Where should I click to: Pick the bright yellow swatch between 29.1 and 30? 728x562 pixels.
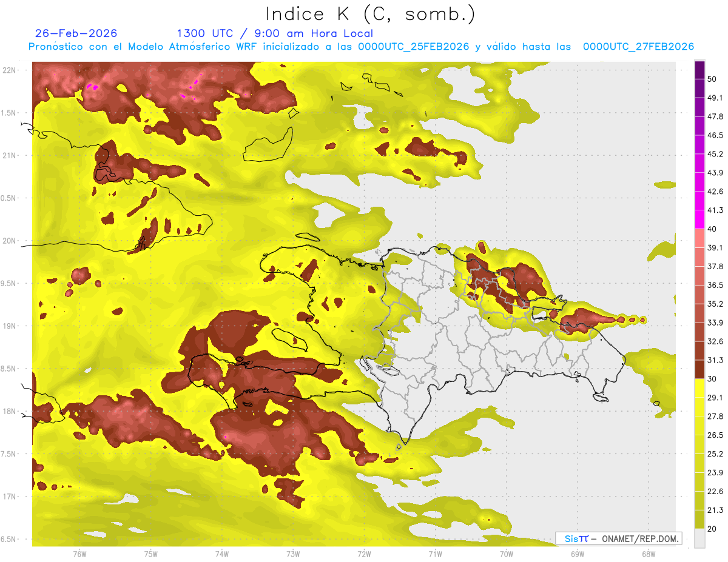pyautogui.click(x=699, y=388)
